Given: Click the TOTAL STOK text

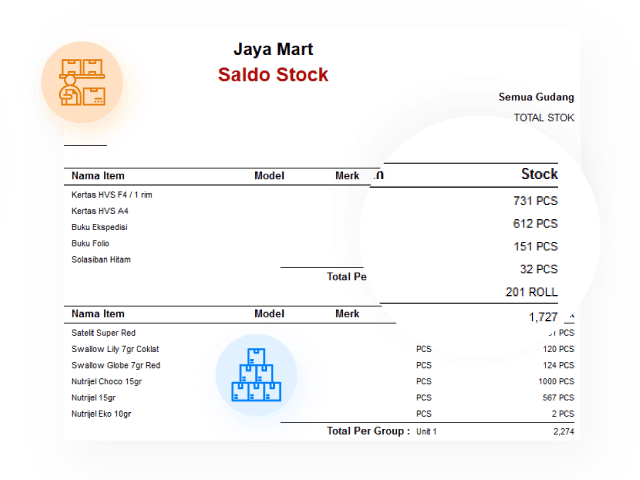Looking at the screenshot, I should tap(544, 117).
